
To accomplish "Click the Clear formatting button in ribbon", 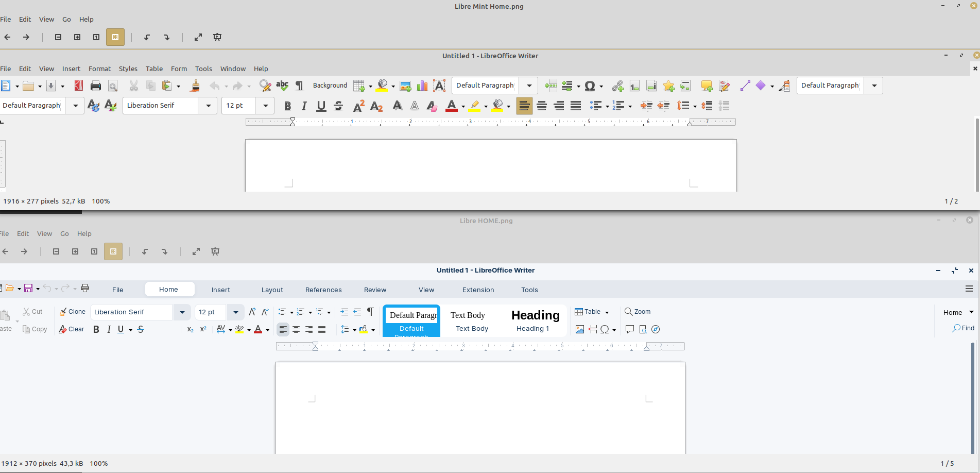I will click(72, 329).
